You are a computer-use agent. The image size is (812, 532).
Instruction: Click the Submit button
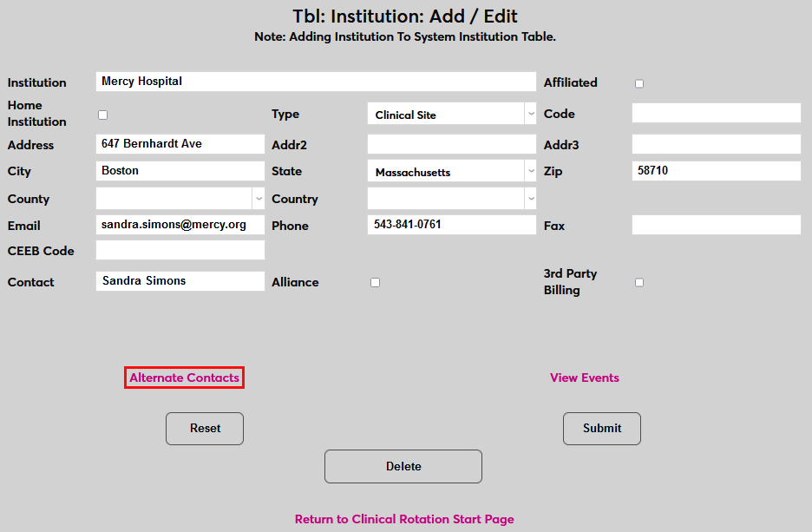coord(601,428)
